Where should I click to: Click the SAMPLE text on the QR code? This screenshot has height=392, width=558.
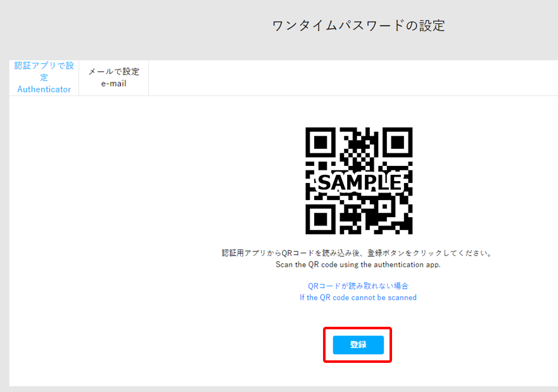(359, 182)
